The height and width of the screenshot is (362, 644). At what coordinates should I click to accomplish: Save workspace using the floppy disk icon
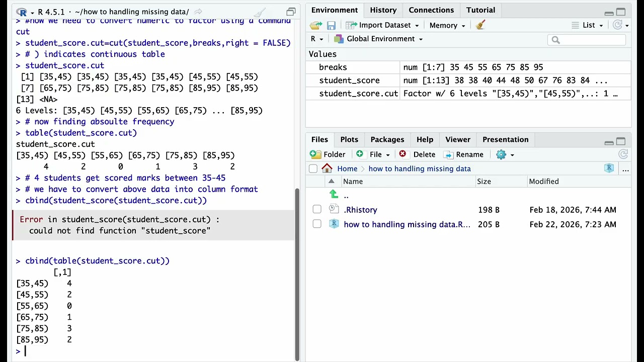(331, 25)
